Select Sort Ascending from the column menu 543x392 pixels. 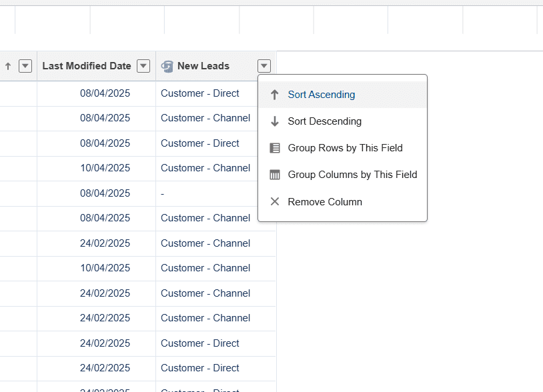[x=342, y=95]
